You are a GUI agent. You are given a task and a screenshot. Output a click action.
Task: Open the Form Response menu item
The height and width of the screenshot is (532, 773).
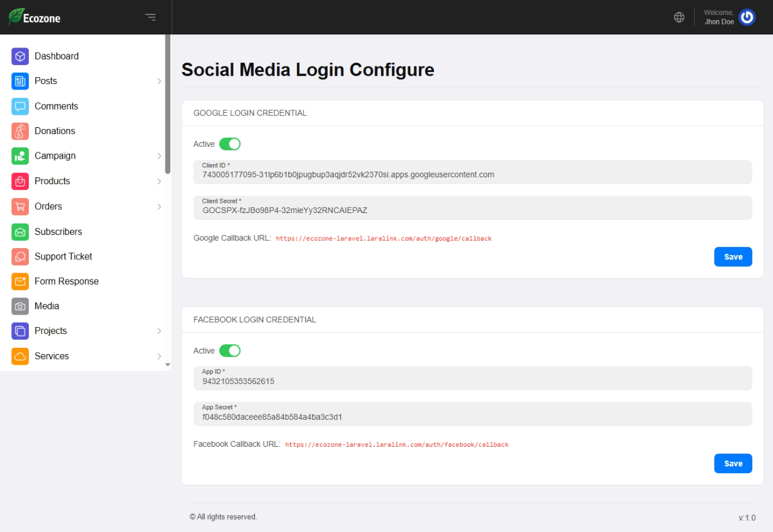(66, 281)
